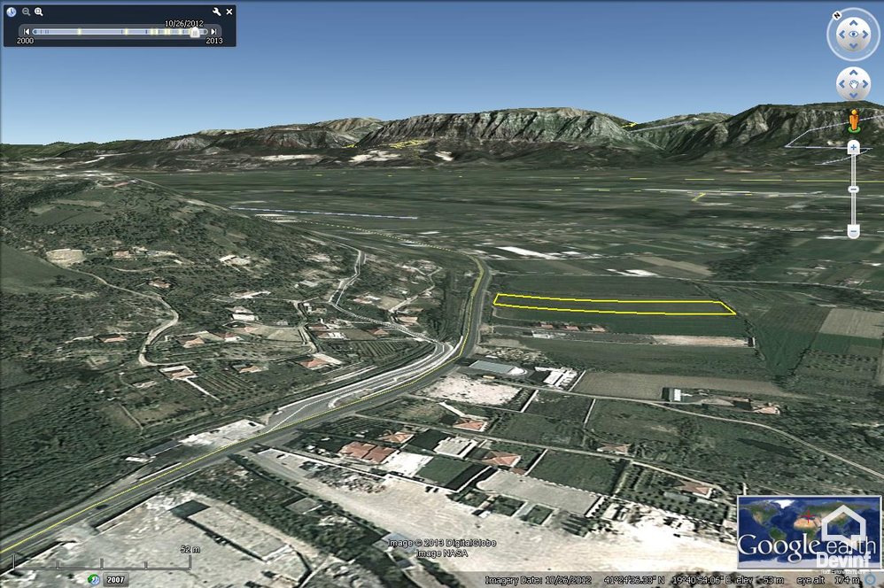Click the 2000 start year label
The width and height of the screenshot is (884, 588).
(x=25, y=41)
